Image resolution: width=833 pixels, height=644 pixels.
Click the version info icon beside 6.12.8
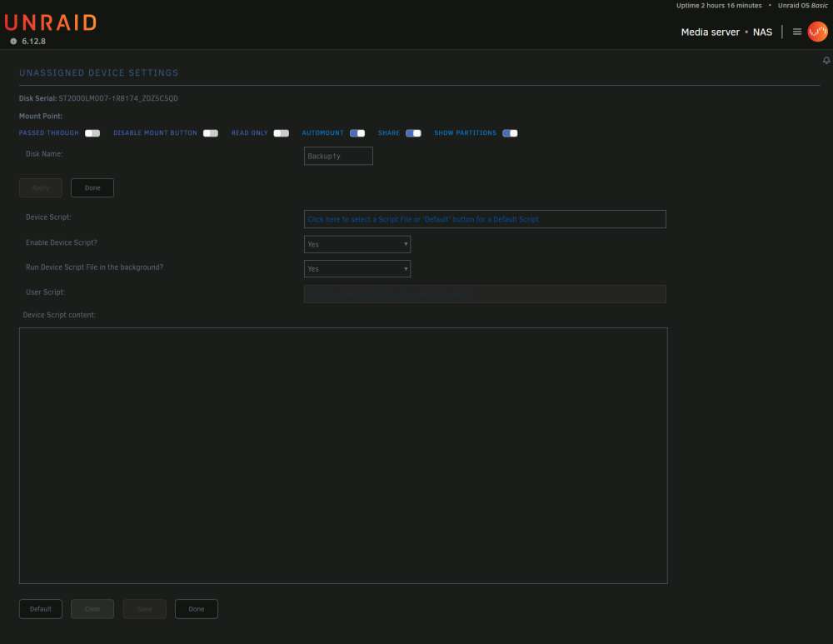(x=13, y=42)
